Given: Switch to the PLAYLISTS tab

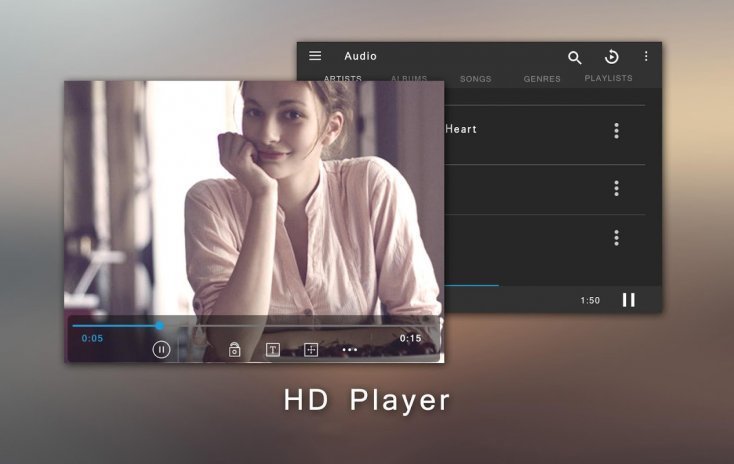Looking at the screenshot, I should coord(609,78).
